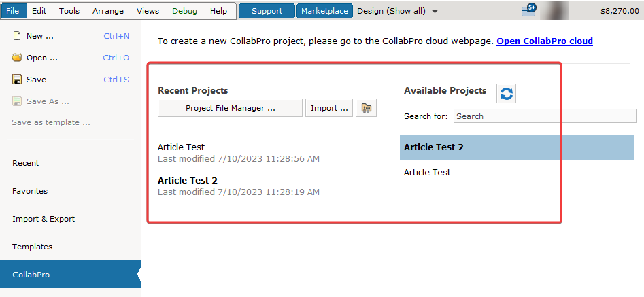
Task: Choose the New ... menu entry
Action: tap(40, 36)
